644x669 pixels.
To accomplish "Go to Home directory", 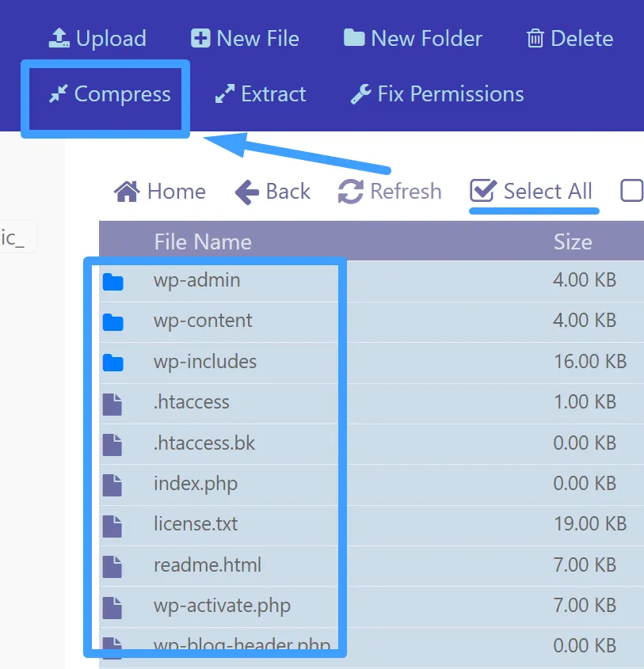I will click(160, 192).
